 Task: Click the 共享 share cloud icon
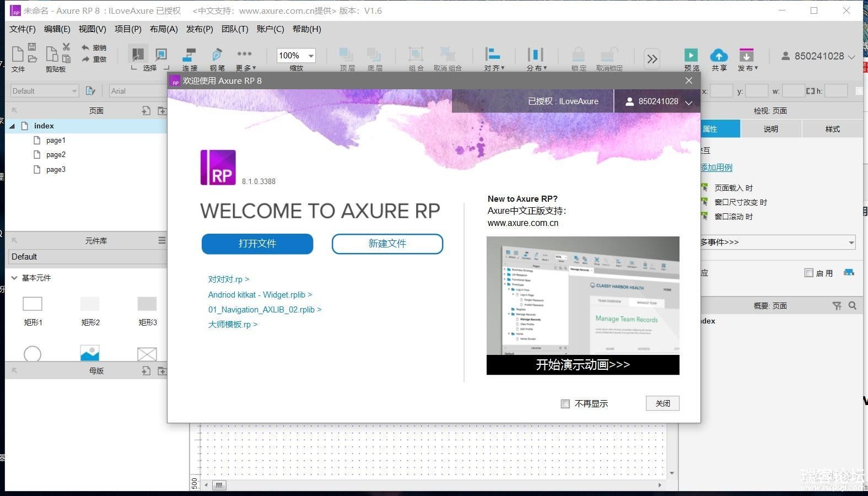tap(719, 55)
